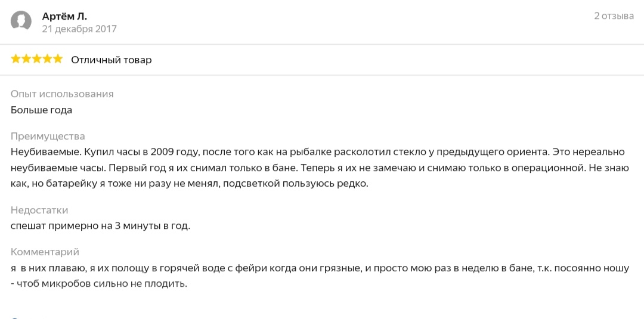Click the "Больше года" usage text
The image size is (644, 319).
pos(41,110)
